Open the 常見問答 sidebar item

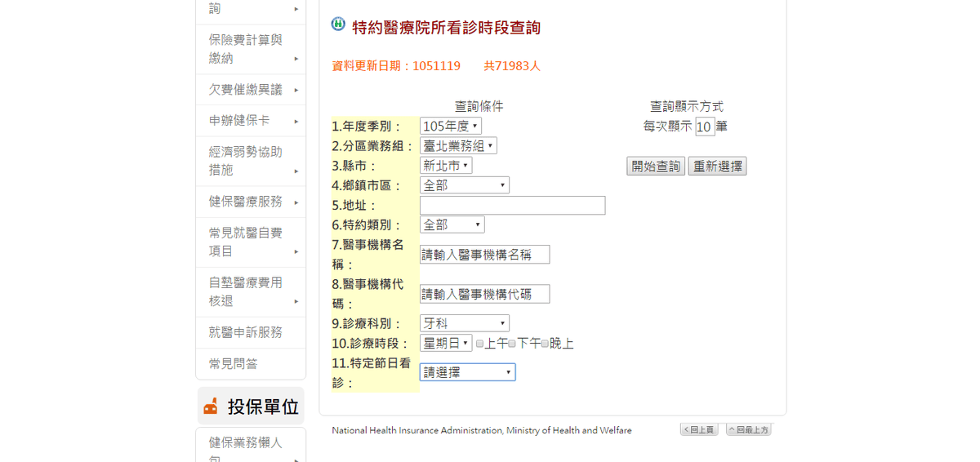(x=251, y=364)
